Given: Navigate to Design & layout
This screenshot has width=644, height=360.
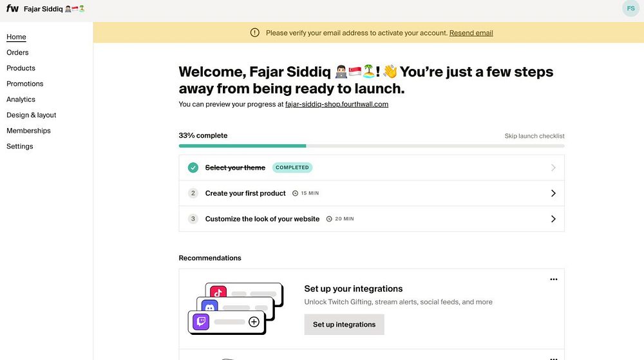Looking at the screenshot, I should tap(32, 115).
